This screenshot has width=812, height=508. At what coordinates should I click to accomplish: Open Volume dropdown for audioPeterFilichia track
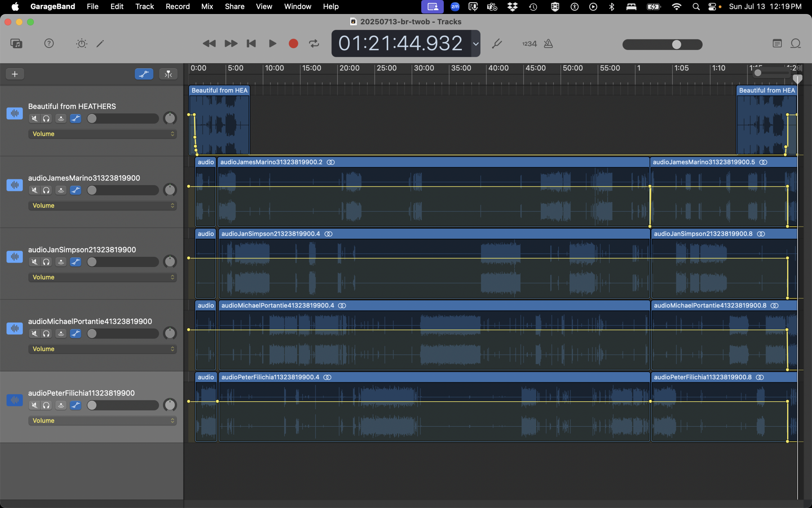(102, 420)
